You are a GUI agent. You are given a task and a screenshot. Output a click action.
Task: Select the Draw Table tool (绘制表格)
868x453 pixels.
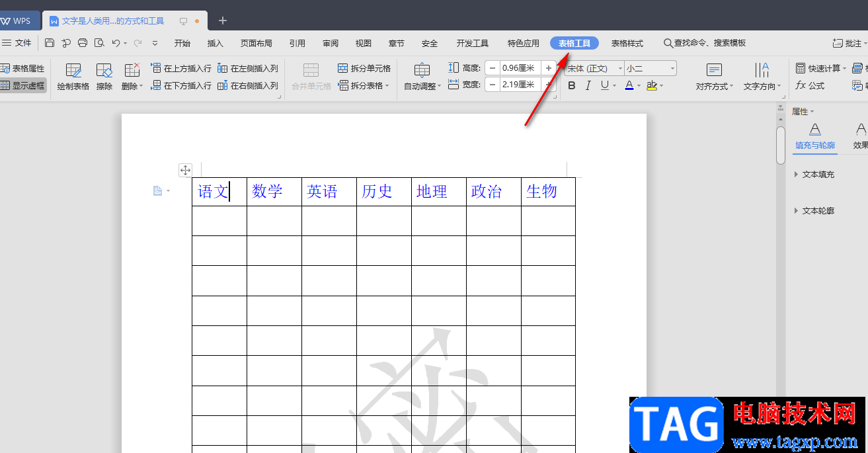(x=73, y=77)
